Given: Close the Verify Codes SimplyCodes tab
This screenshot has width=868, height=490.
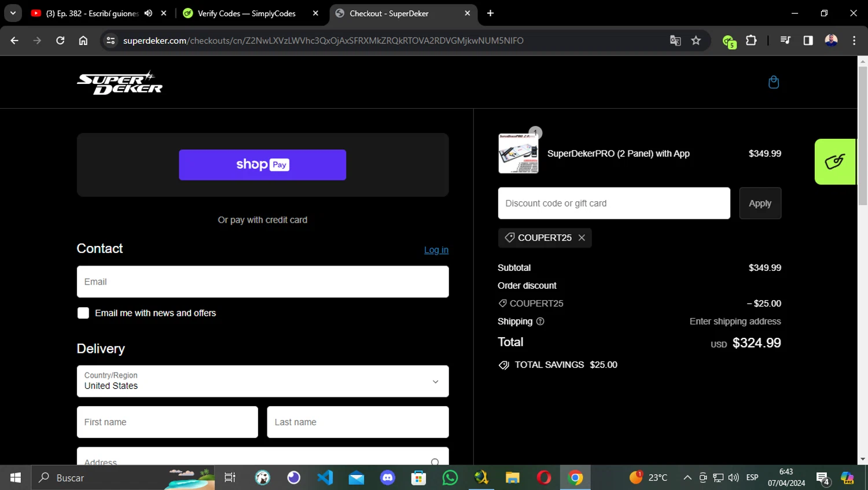Looking at the screenshot, I should tap(315, 13).
